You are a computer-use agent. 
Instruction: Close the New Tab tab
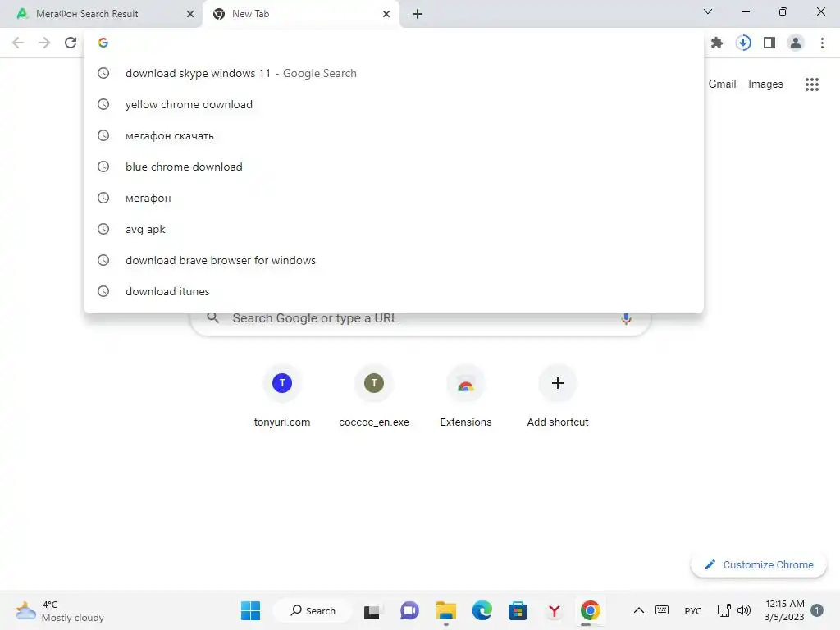click(x=386, y=14)
